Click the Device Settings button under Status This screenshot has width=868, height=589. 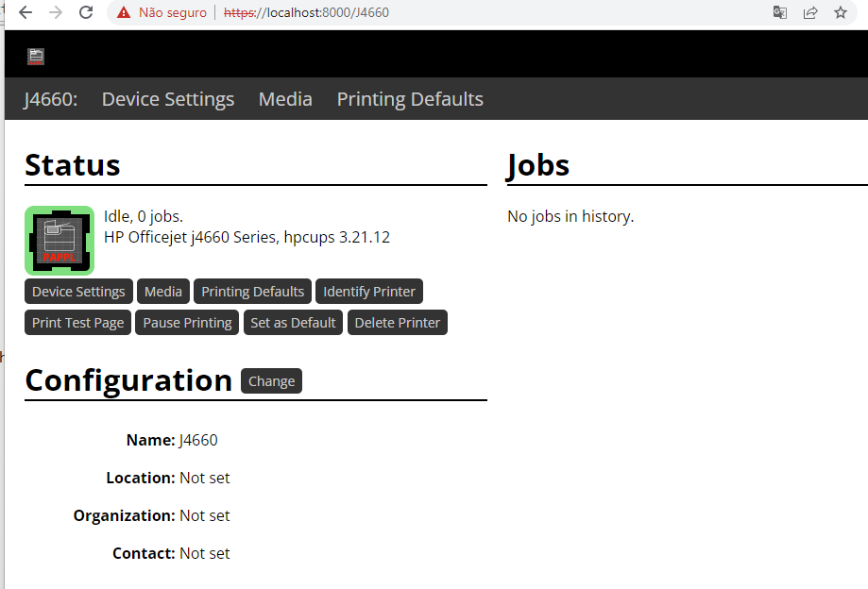click(78, 292)
